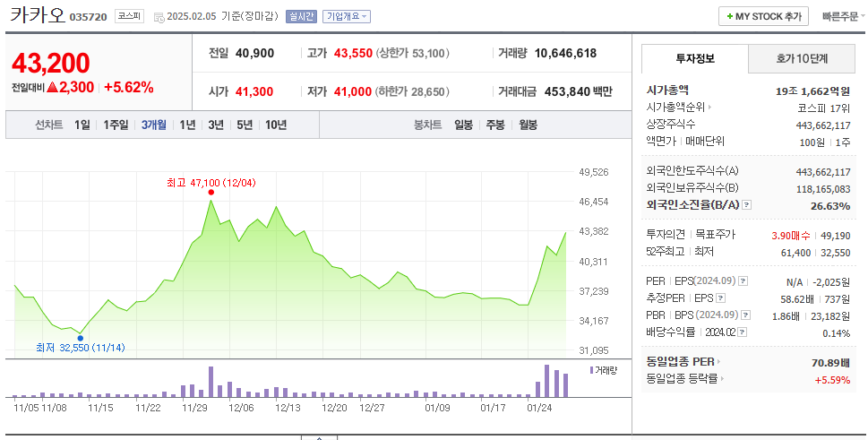
Task: Show the 주봉 weekly candle chart
Action: click(495, 125)
